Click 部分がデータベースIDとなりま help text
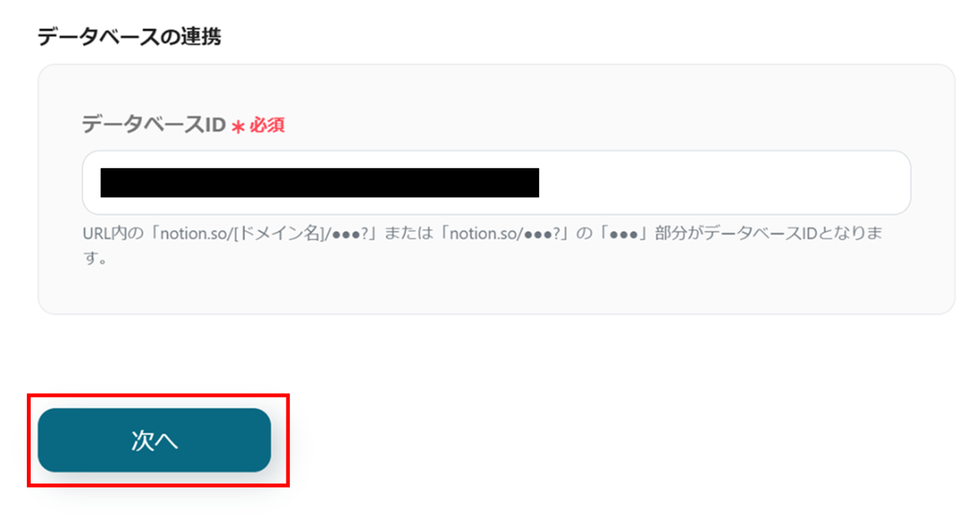Image resolution: width=980 pixels, height=521 pixels. click(x=769, y=233)
